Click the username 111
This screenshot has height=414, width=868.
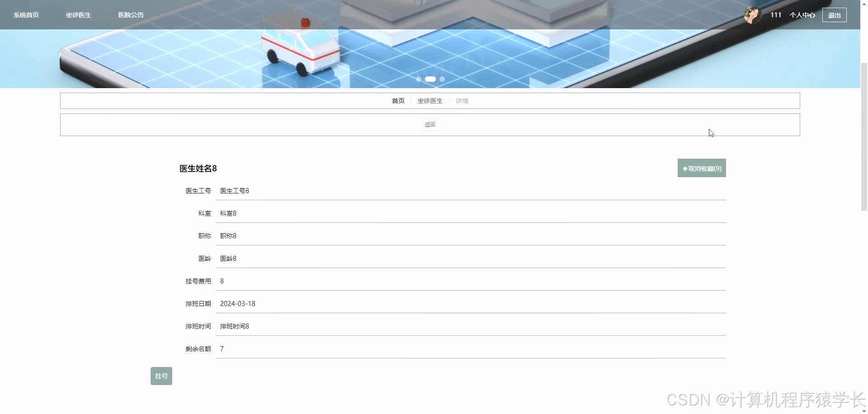[x=776, y=15]
